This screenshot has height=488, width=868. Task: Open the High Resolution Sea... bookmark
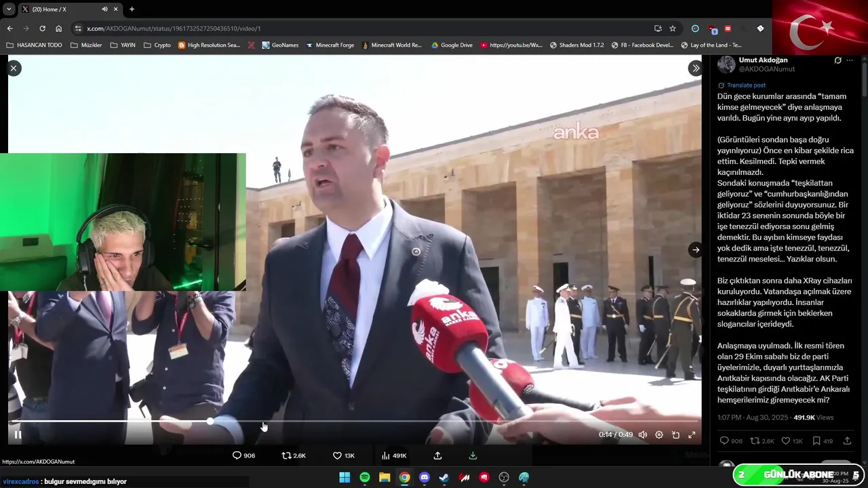pyautogui.click(x=209, y=45)
